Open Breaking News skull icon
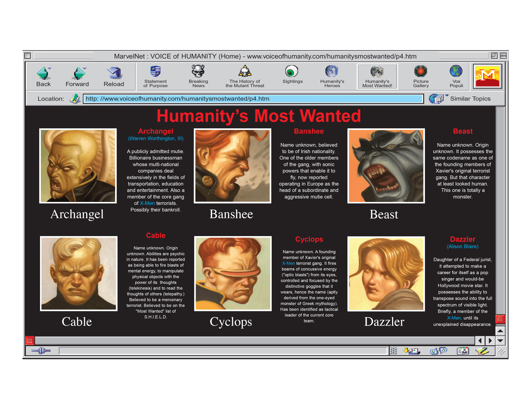 (x=198, y=71)
